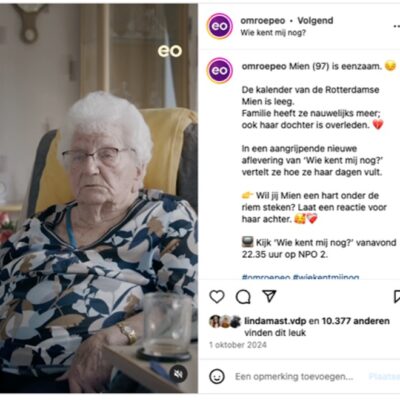Open 'Wie kent mij nog?' audio link

pos(273,33)
